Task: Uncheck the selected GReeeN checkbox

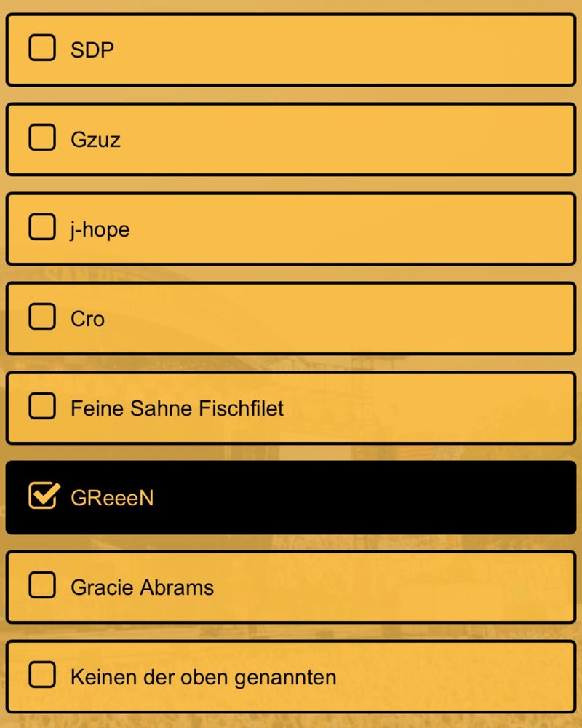Action: [x=43, y=496]
